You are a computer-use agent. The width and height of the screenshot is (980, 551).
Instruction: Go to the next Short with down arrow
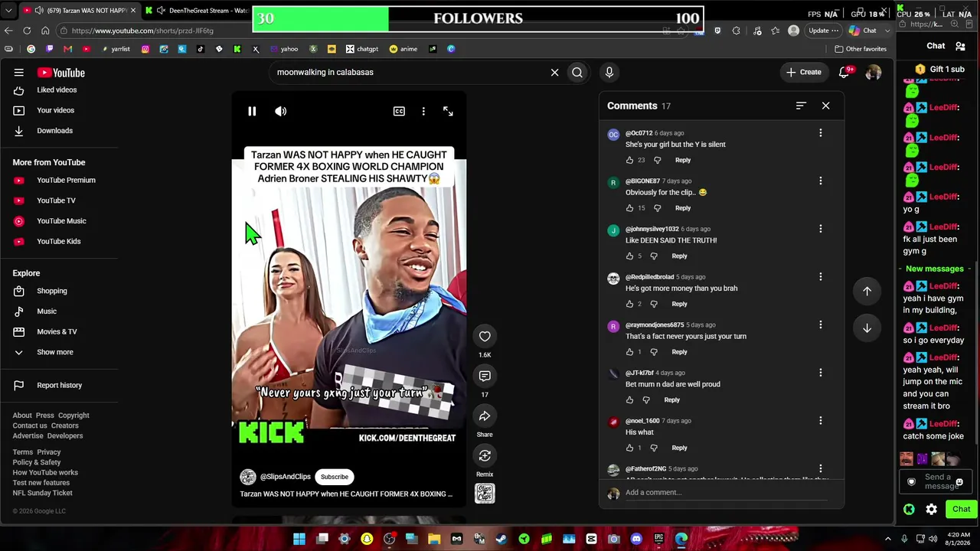tap(867, 328)
